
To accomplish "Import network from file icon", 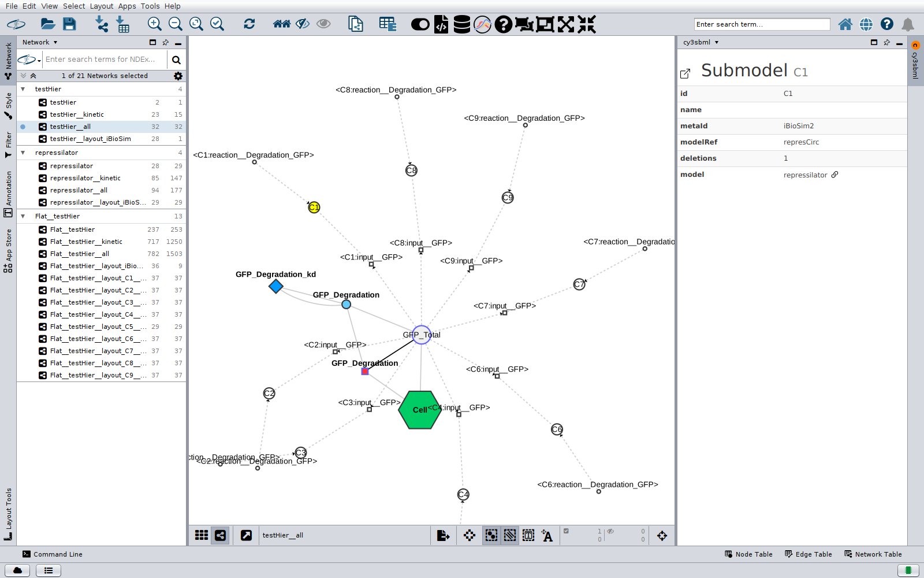I will coord(101,24).
